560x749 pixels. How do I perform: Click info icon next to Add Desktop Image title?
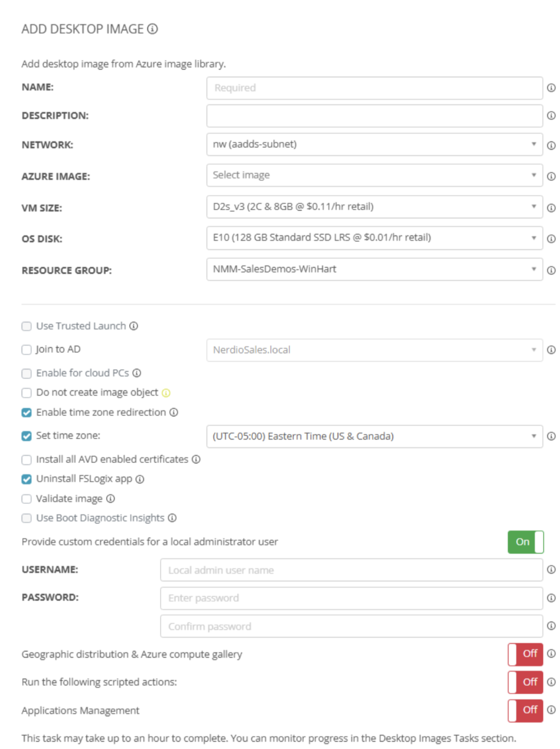pos(153,29)
